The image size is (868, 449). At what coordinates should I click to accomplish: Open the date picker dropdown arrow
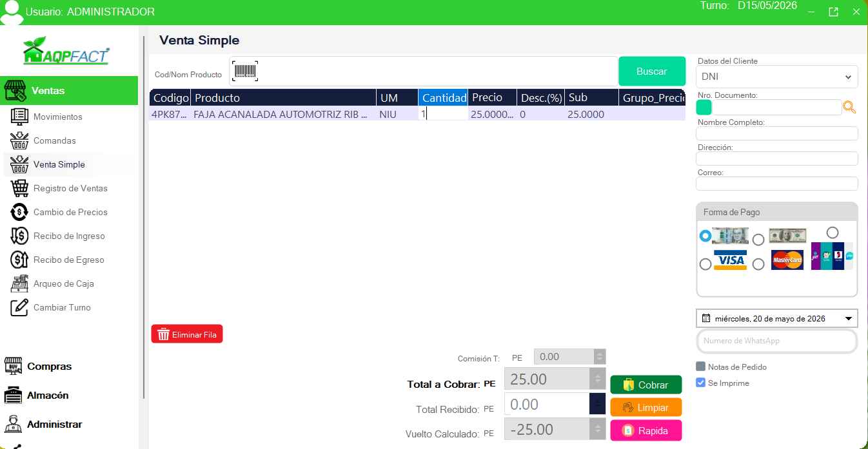point(849,318)
